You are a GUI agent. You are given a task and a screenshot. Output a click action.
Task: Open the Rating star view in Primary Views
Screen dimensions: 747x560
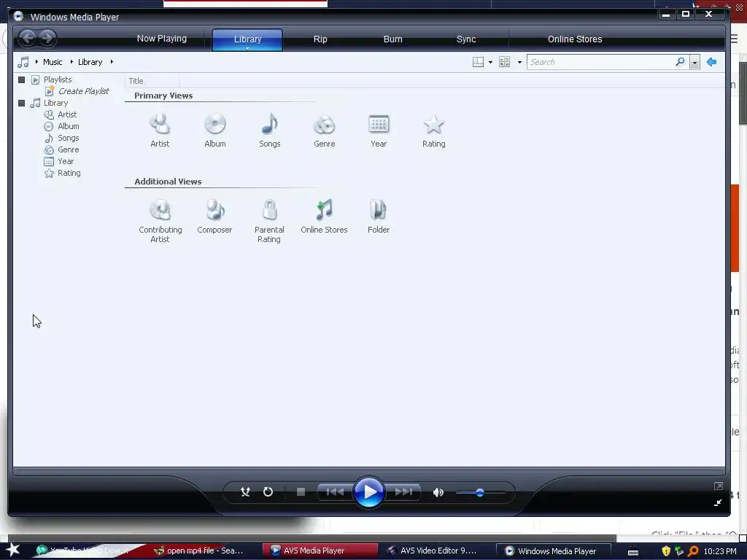[433, 130]
